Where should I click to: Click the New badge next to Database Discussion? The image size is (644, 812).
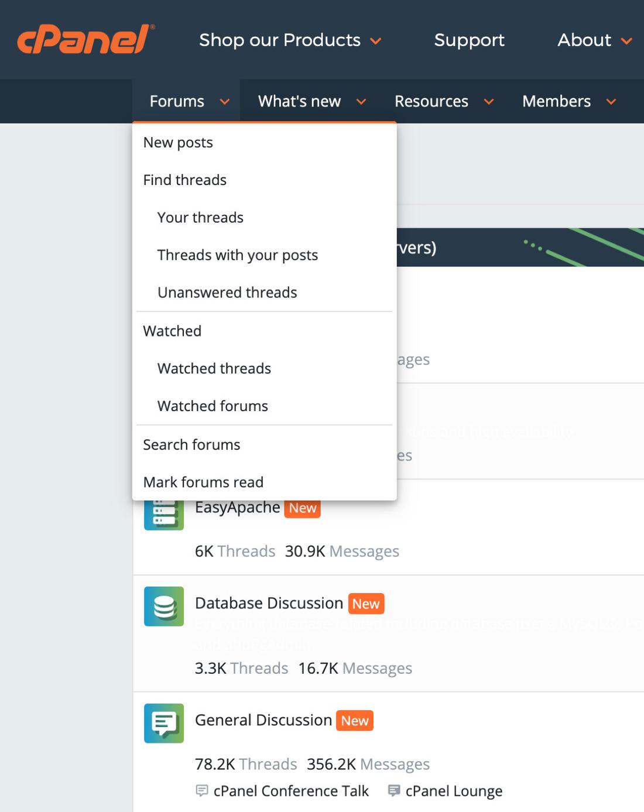366,603
